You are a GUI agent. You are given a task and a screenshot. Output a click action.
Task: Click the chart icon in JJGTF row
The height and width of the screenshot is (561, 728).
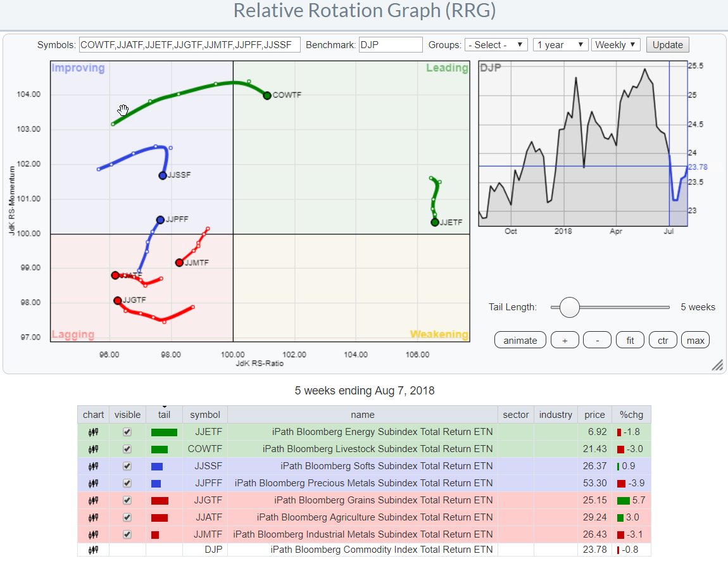pyautogui.click(x=93, y=500)
